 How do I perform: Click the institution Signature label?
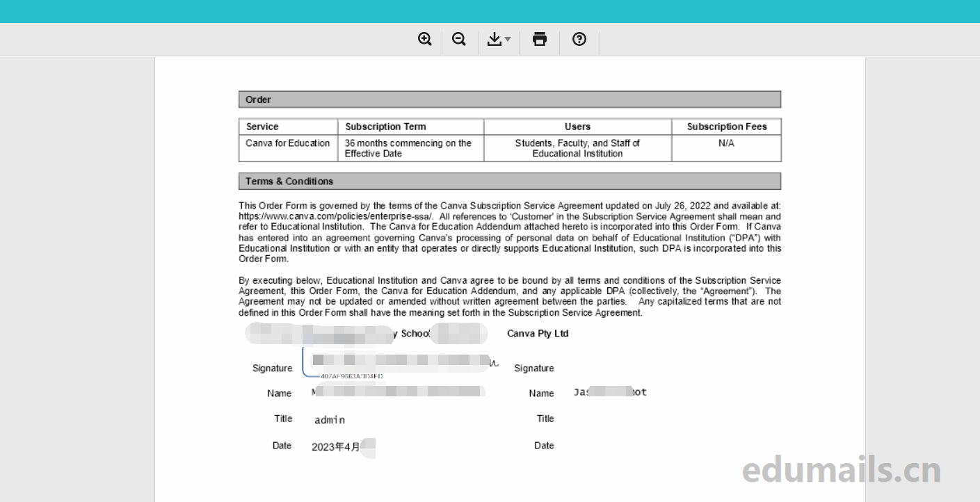272,369
